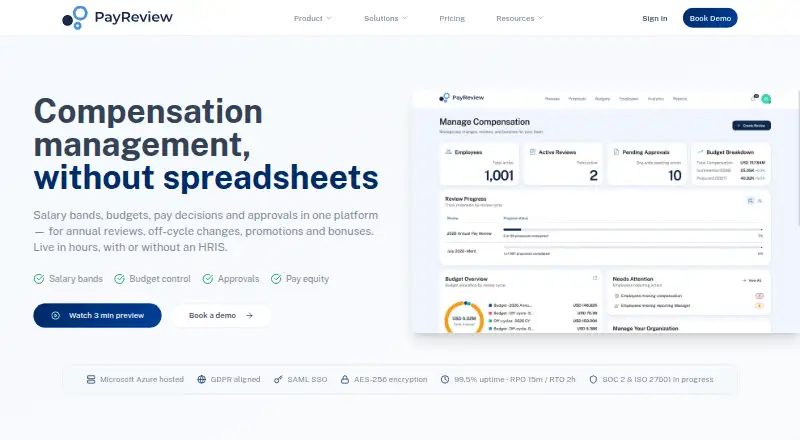Click the SOC 2 & ISO 27001 text
Viewport: 800px width, 440px height.
(x=658, y=379)
